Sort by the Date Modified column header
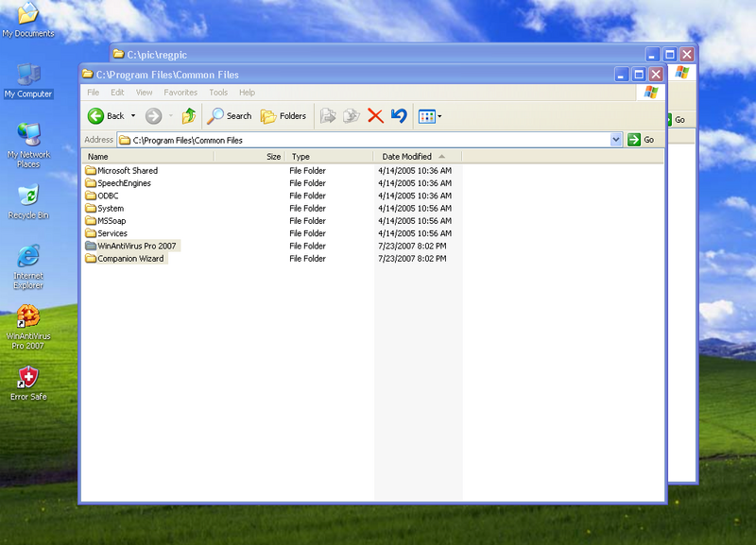The height and width of the screenshot is (545, 756). point(418,157)
